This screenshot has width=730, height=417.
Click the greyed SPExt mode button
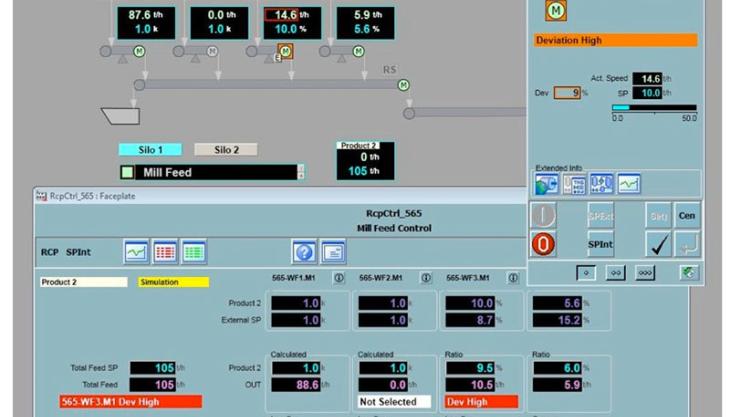(x=601, y=215)
